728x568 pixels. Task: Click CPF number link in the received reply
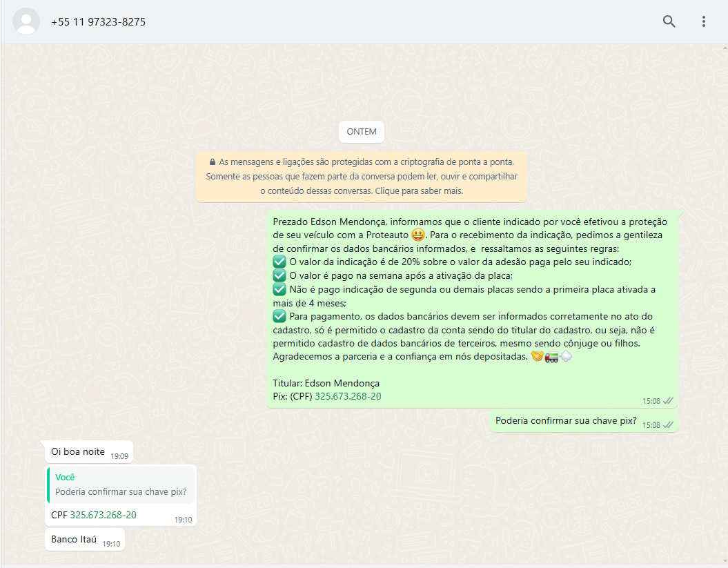[x=103, y=515]
